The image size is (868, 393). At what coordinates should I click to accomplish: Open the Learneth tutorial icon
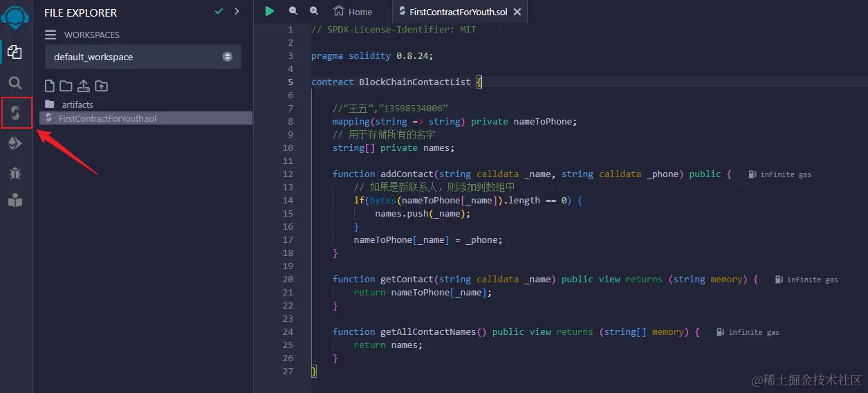coord(15,201)
